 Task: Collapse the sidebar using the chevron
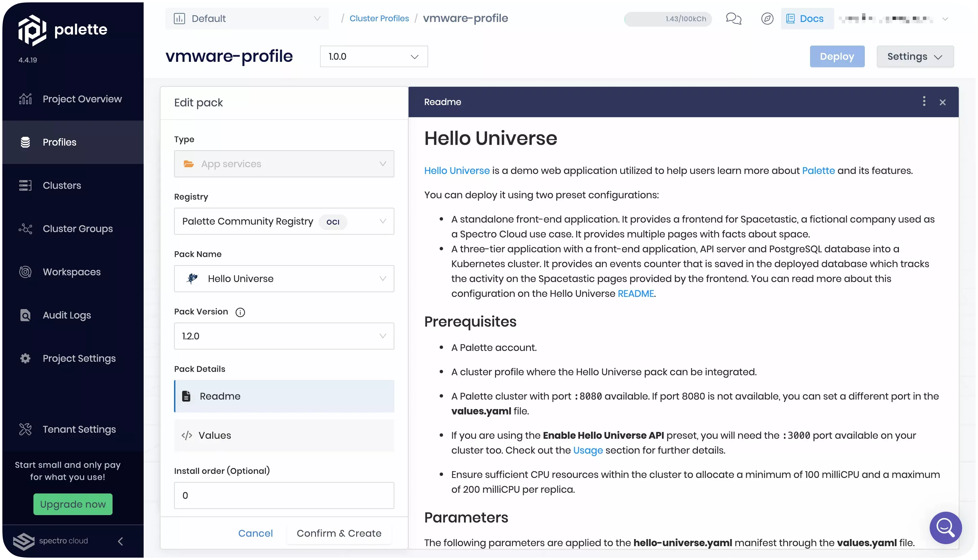[120, 541]
